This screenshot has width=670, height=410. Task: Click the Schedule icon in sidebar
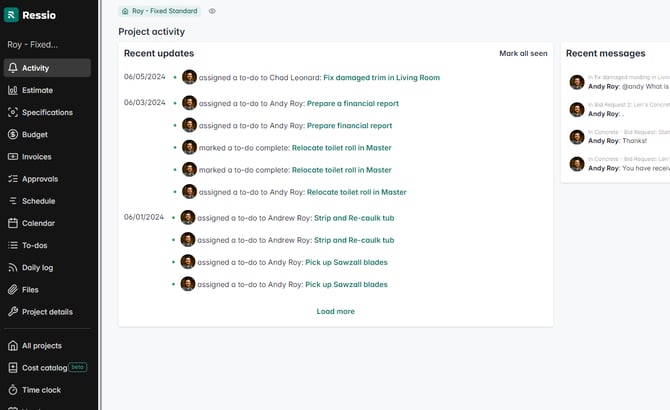click(13, 201)
